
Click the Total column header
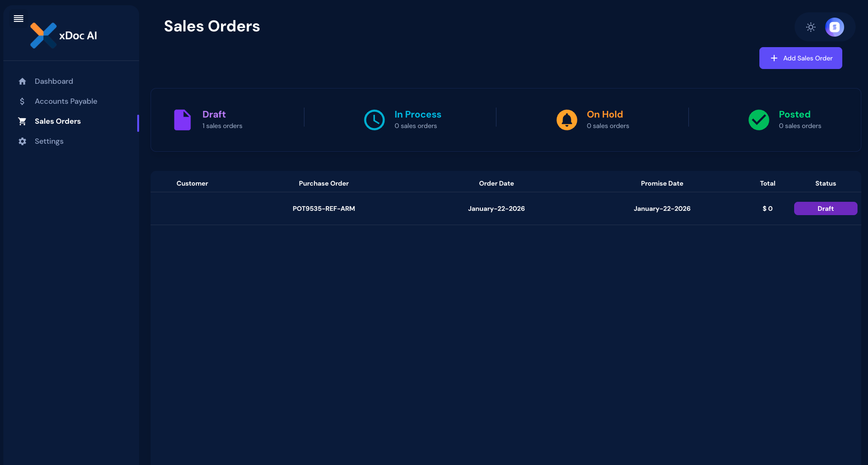767,183
